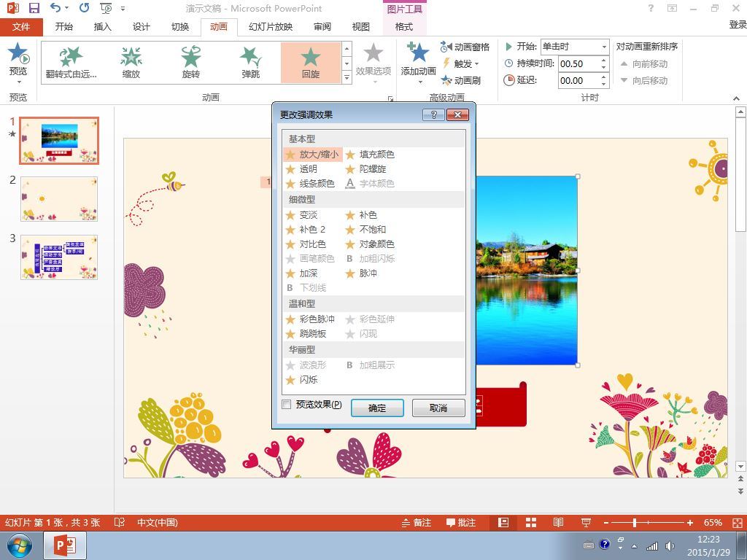Viewport: 747px width, 560px height.
Task: Open the animation group dialog launcher
Action: (x=391, y=98)
